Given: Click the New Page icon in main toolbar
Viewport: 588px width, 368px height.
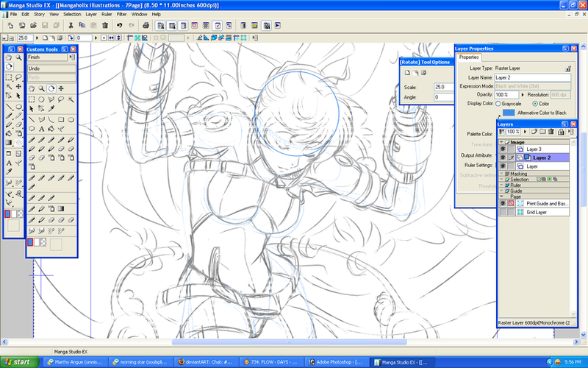Looking at the screenshot, I should pos(10,26).
